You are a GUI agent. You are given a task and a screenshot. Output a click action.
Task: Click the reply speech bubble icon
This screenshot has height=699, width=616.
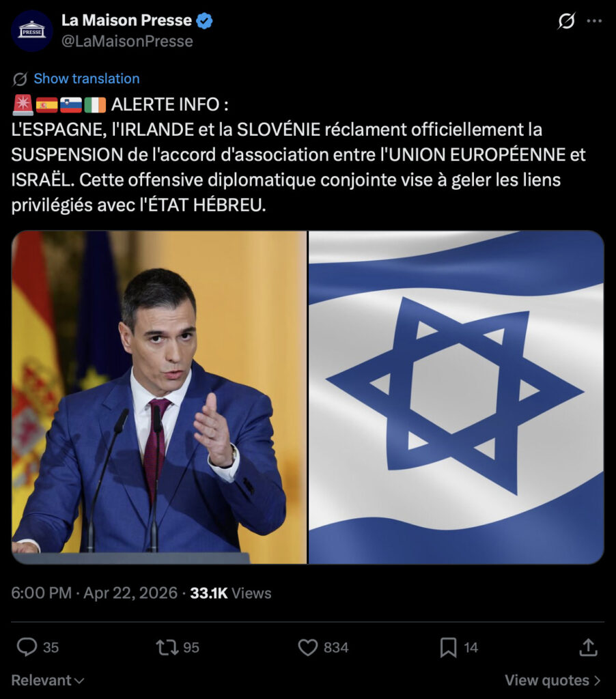coord(27,647)
